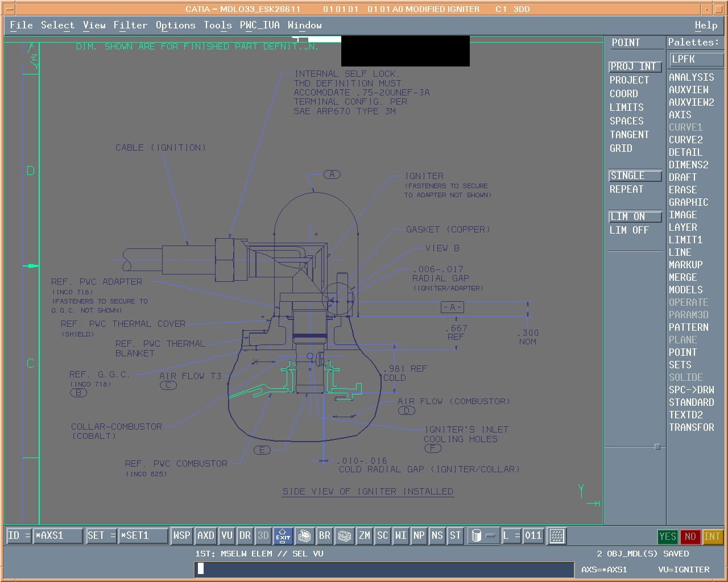The image size is (728, 582).
Task: Select the SINGLE mode option
Action: click(635, 176)
